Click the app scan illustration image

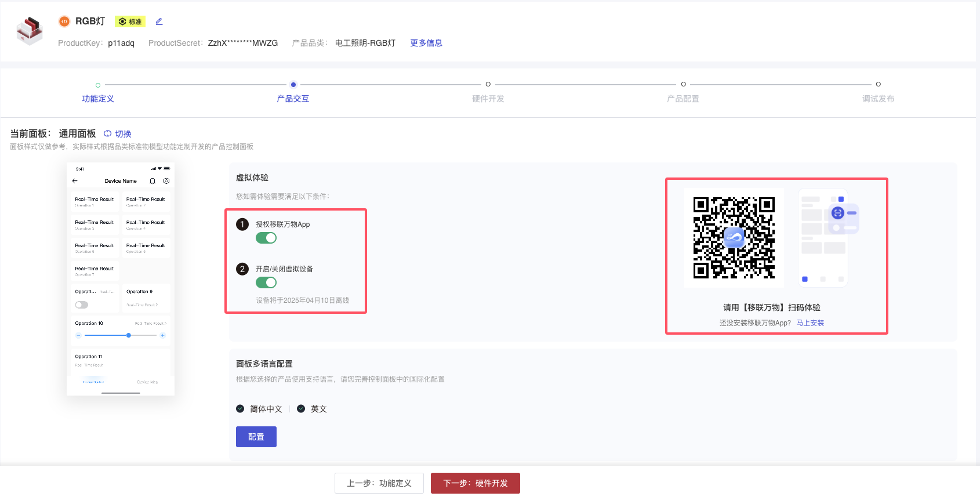coord(828,237)
